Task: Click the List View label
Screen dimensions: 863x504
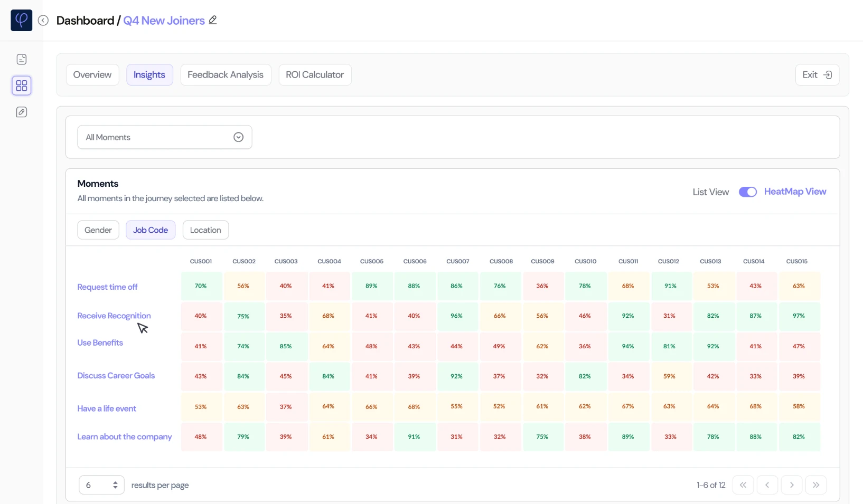Action: 710,192
